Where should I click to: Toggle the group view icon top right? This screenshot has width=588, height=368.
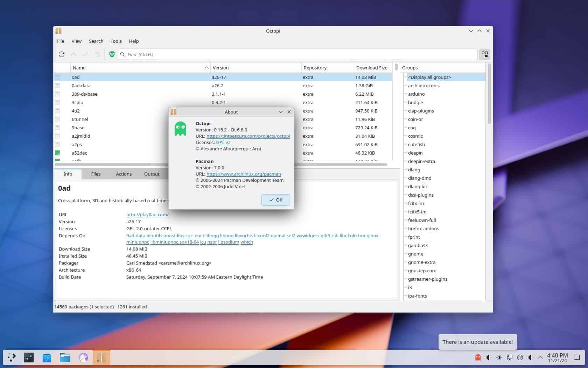pyautogui.click(x=484, y=54)
